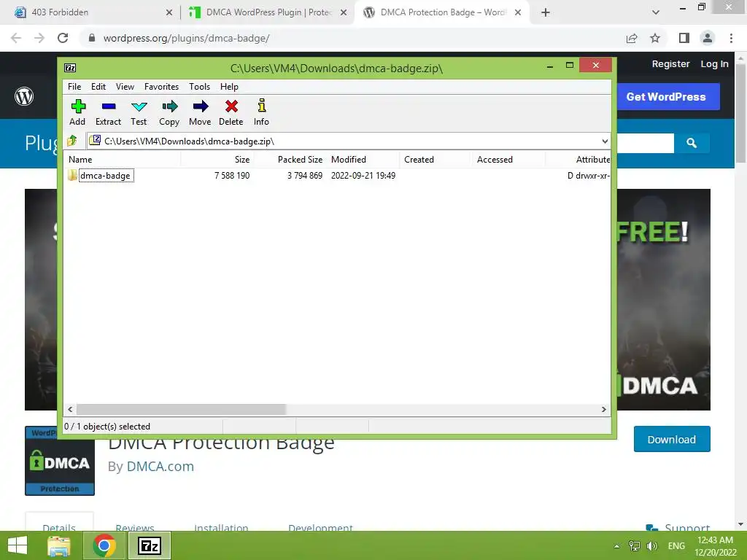Click the Log In link

pos(714,64)
